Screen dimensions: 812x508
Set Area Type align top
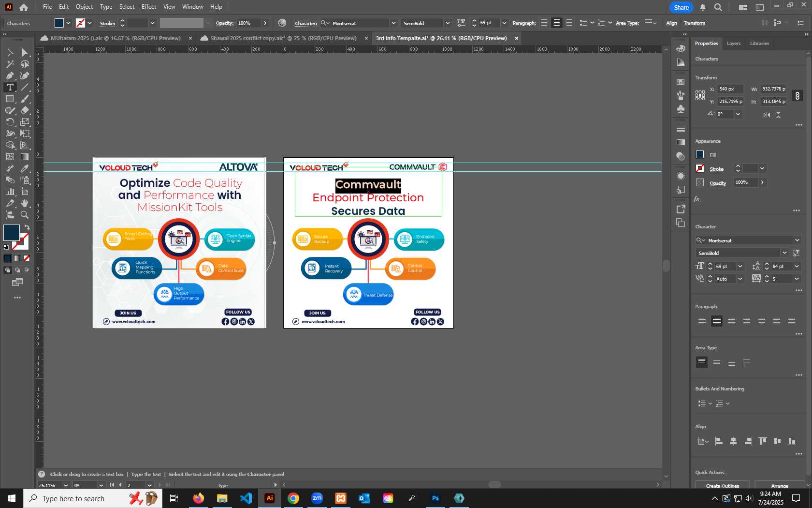click(x=702, y=362)
